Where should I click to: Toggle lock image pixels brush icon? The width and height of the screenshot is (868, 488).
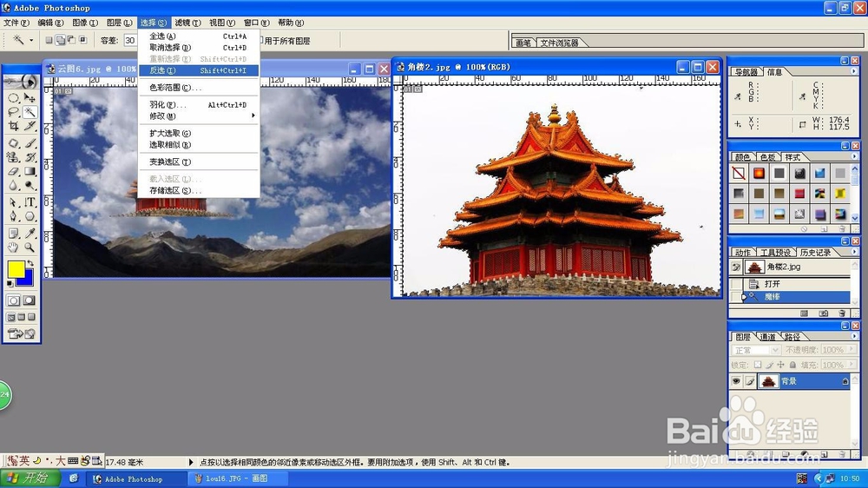point(769,365)
